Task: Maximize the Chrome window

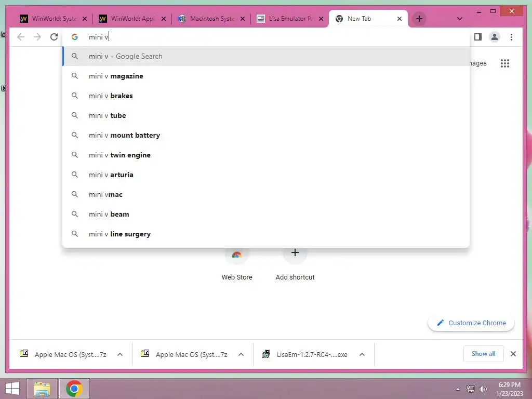Action: pos(493,11)
